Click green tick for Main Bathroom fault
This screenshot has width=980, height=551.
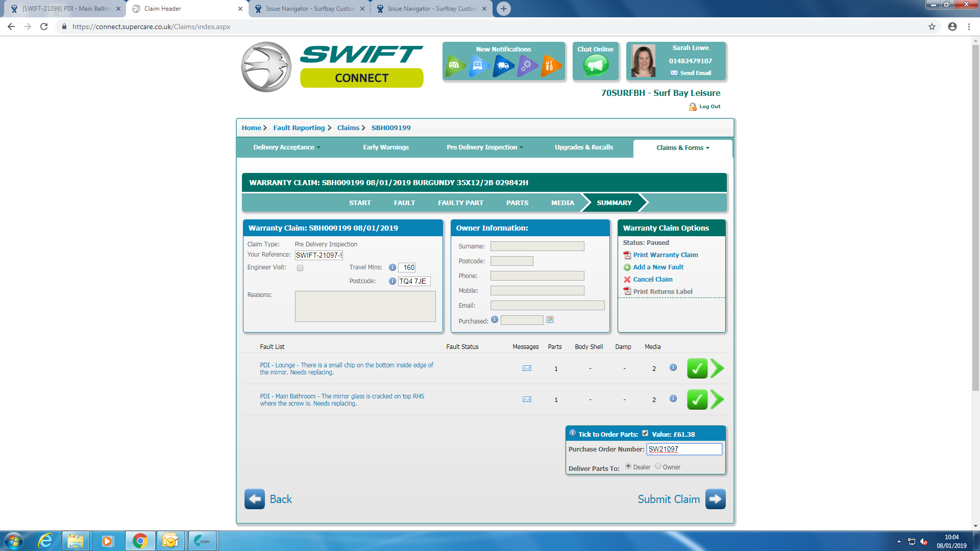click(x=697, y=399)
